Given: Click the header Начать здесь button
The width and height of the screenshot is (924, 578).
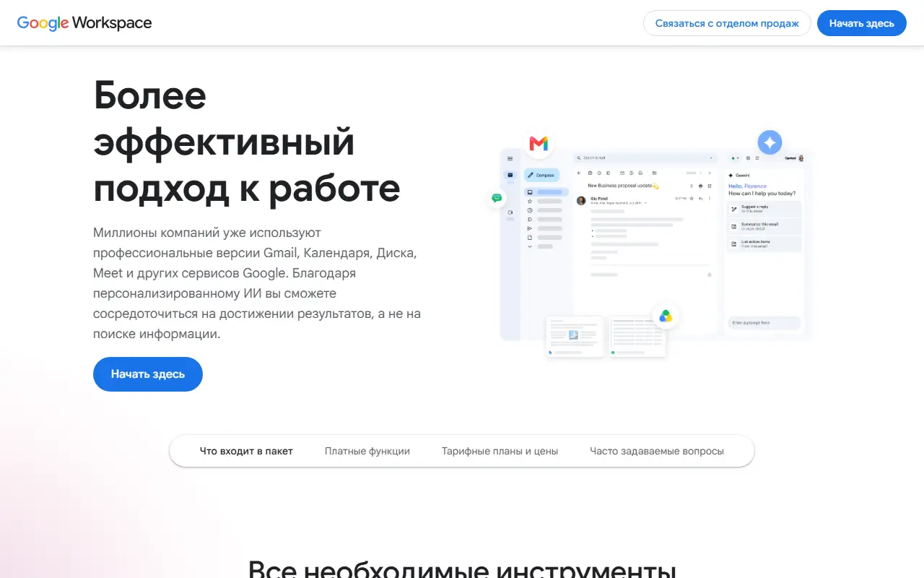Looking at the screenshot, I should pyautogui.click(x=862, y=23).
